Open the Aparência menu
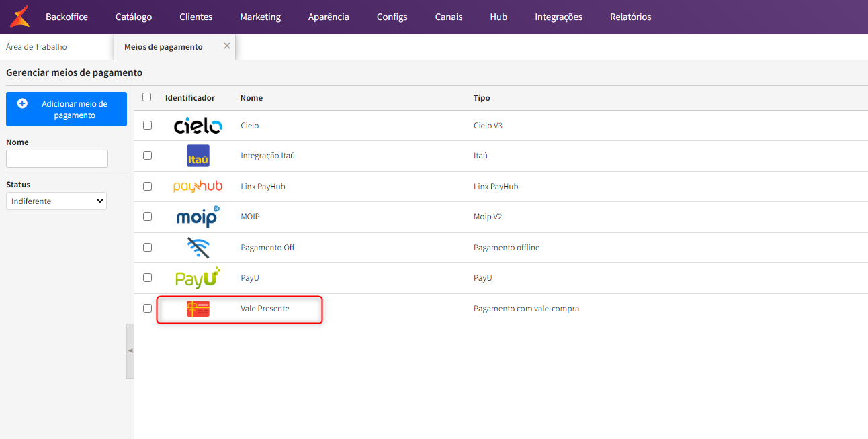This screenshot has width=868, height=439. pos(329,17)
